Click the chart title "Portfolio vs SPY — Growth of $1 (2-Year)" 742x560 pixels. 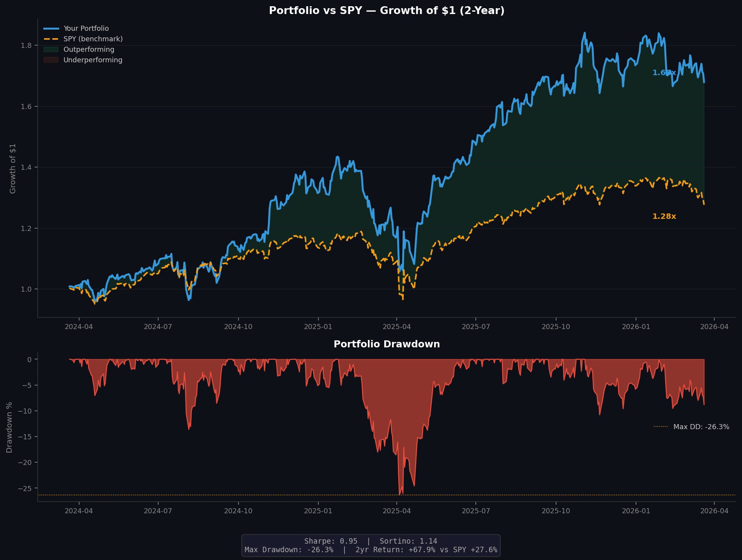click(387, 11)
